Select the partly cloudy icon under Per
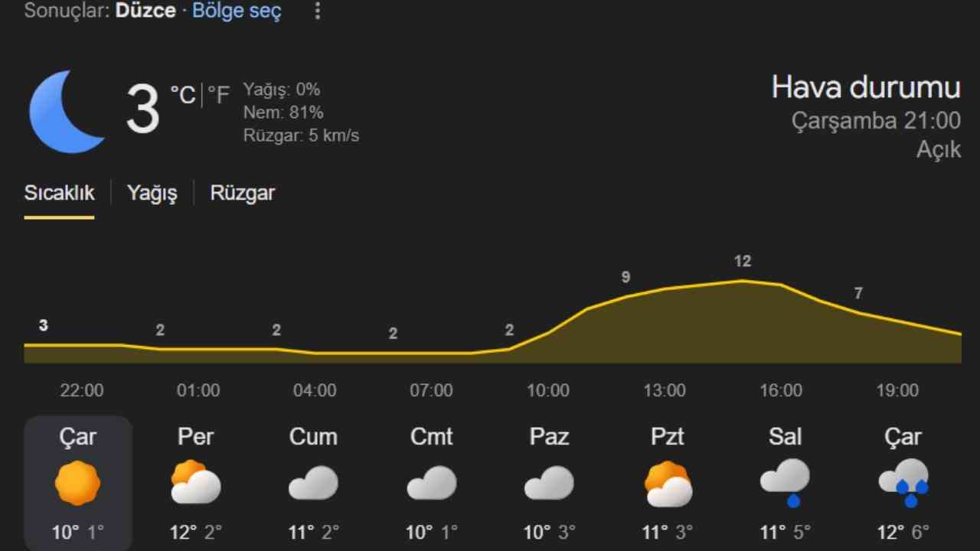The height and width of the screenshot is (551, 980). tap(196, 484)
